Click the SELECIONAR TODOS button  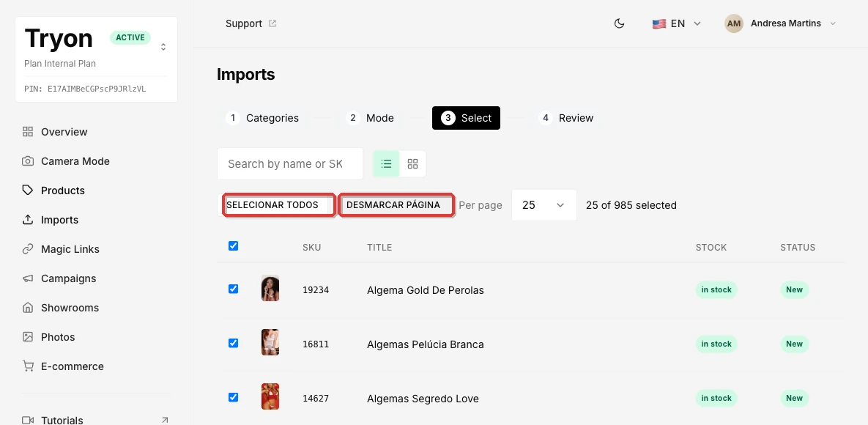pyautogui.click(x=280, y=205)
